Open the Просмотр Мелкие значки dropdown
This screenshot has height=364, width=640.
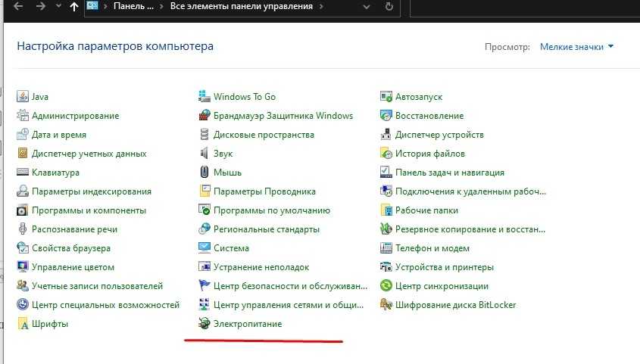(576, 47)
